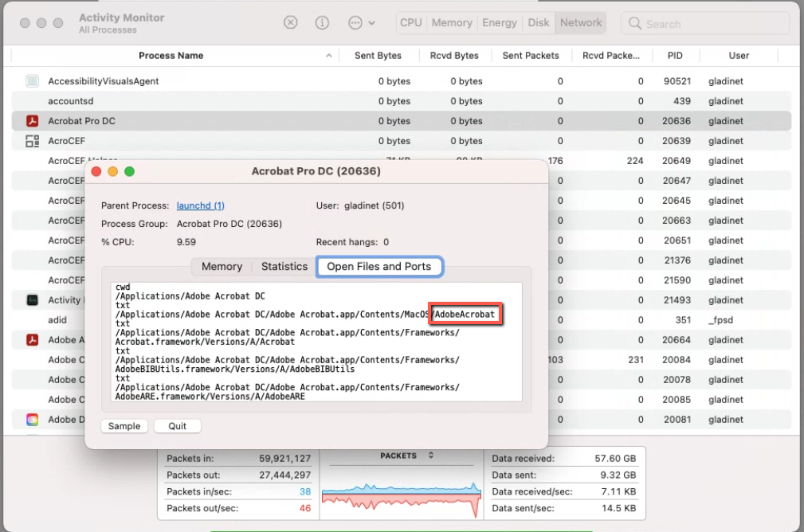Switch to the Memory tab in toolbar
Viewport: 804px width, 532px height.
point(452,22)
